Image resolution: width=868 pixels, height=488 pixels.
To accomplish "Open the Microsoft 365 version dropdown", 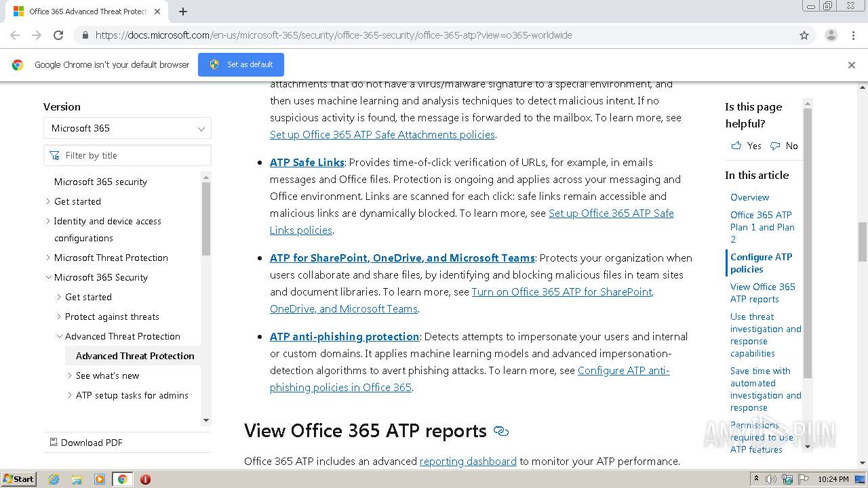I will tap(127, 128).
